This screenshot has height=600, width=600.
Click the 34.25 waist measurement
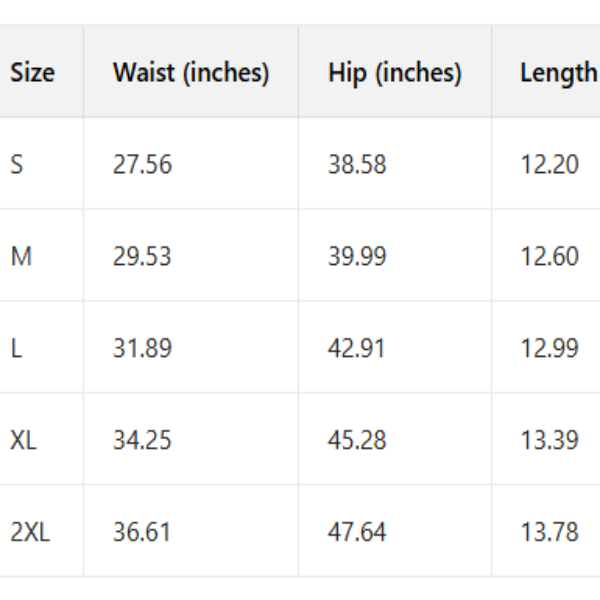click(142, 441)
